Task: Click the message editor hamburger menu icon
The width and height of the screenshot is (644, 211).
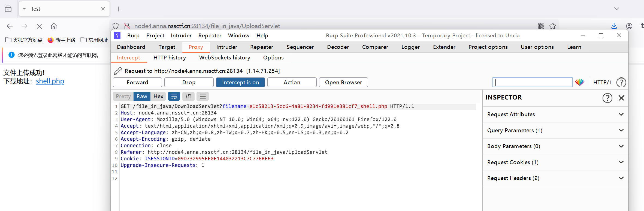Action: [x=202, y=96]
